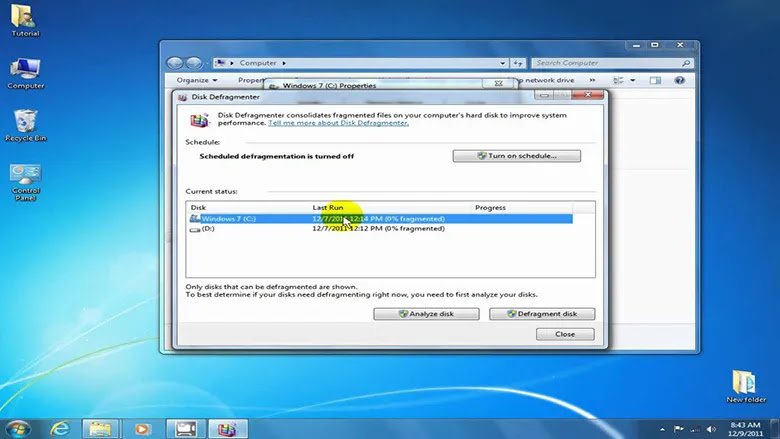Open the network status tray icon
The height and width of the screenshot is (439, 780).
coord(695,429)
